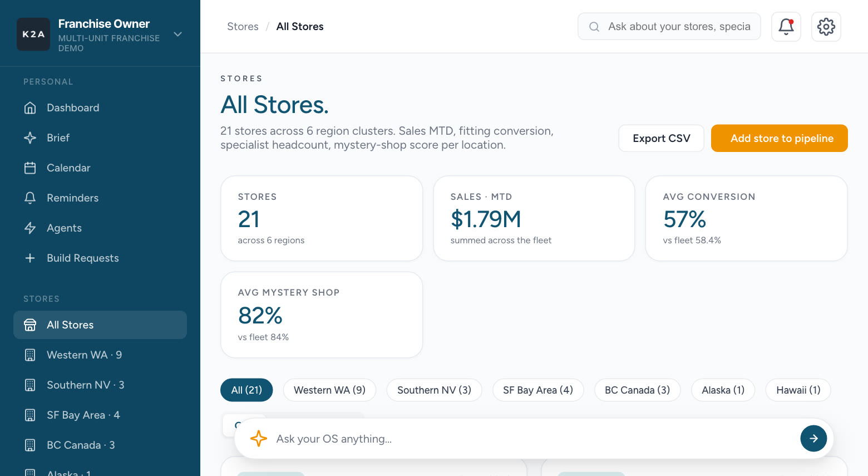Focus the Ask about your stores search field
The height and width of the screenshot is (476, 868).
click(x=669, y=27)
